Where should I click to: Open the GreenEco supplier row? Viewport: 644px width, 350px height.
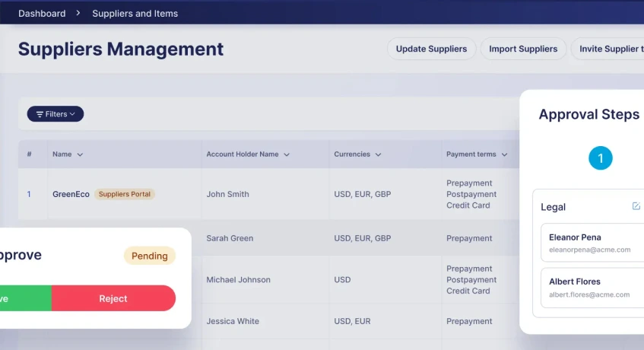click(71, 194)
